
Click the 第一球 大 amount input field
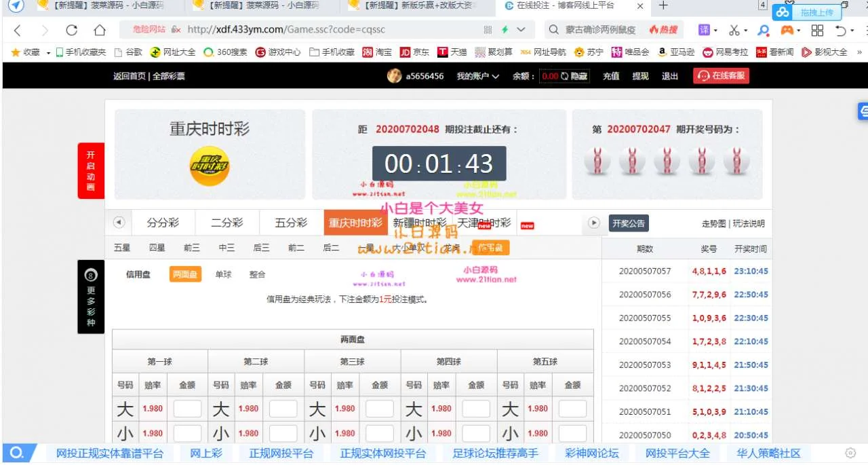click(187, 409)
